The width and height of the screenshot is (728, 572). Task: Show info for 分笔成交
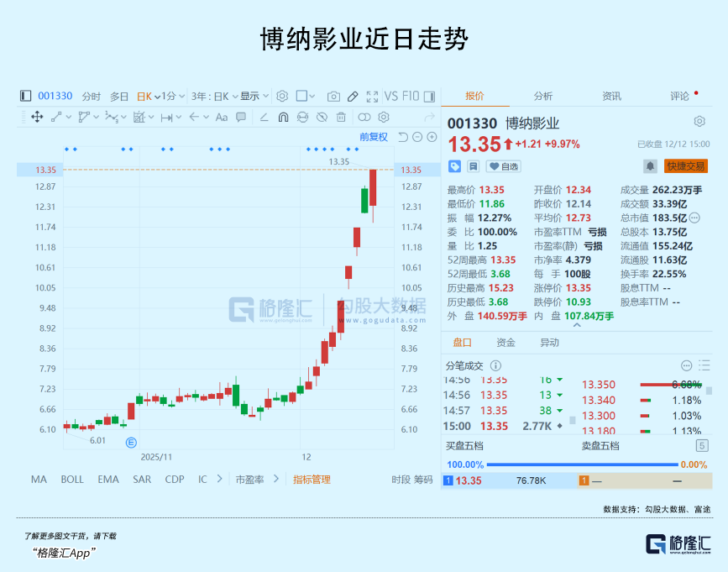[496, 366]
